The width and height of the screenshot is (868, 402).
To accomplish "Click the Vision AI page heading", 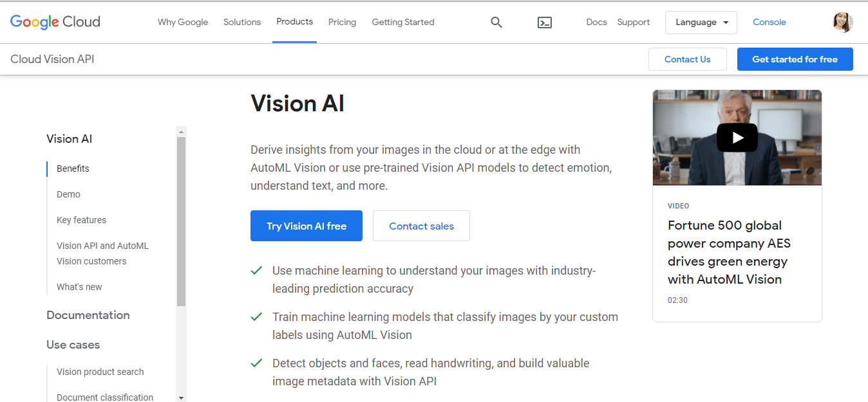I will [297, 103].
